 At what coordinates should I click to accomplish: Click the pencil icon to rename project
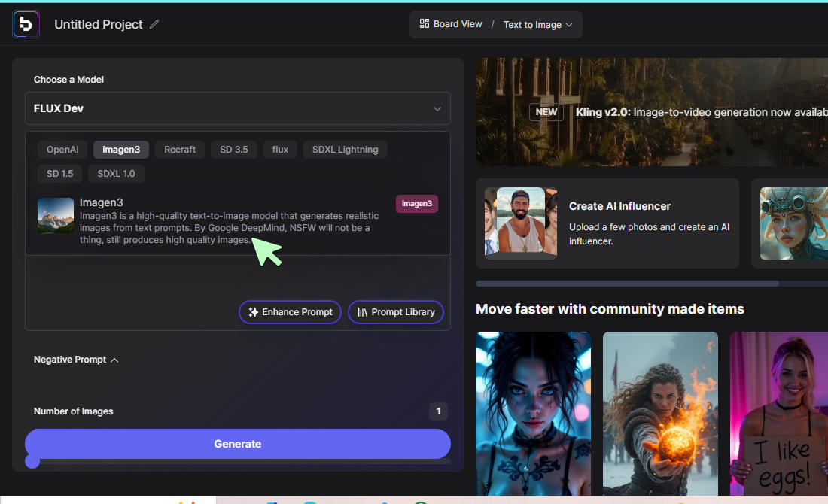pos(154,24)
